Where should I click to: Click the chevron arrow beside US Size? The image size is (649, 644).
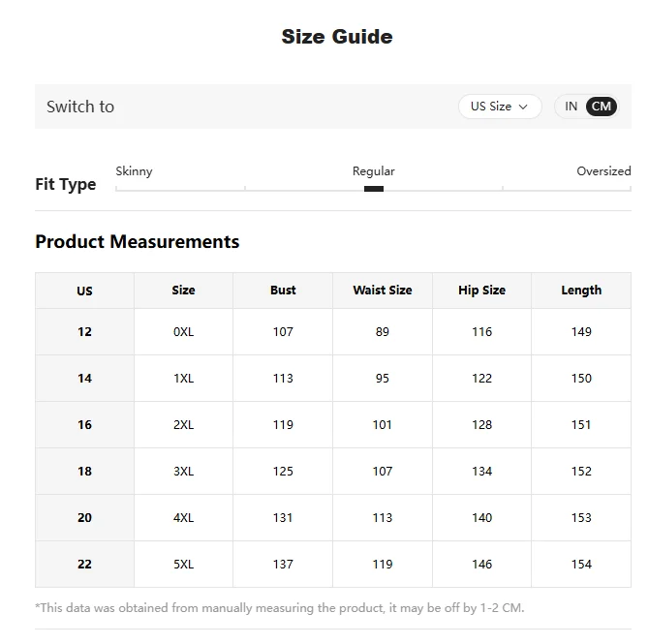click(523, 107)
